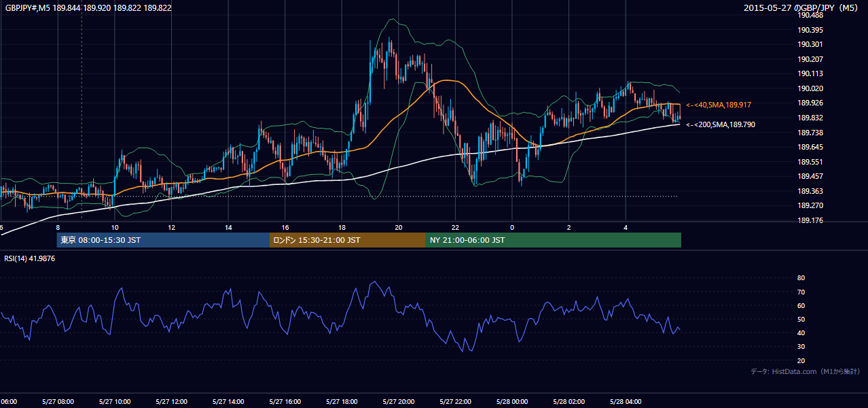
Task: Click the '5/27 22:00' date axis label
Action: pos(456,401)
